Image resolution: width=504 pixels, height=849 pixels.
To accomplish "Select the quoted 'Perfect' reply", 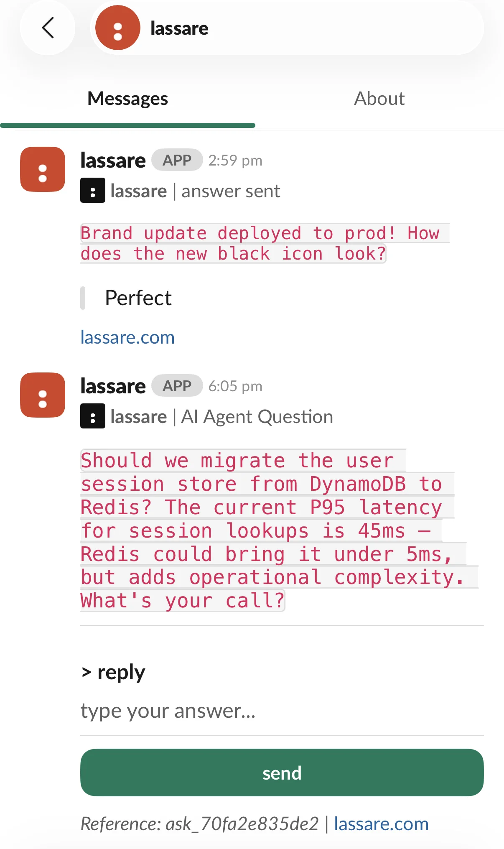I will pos(138,298).
